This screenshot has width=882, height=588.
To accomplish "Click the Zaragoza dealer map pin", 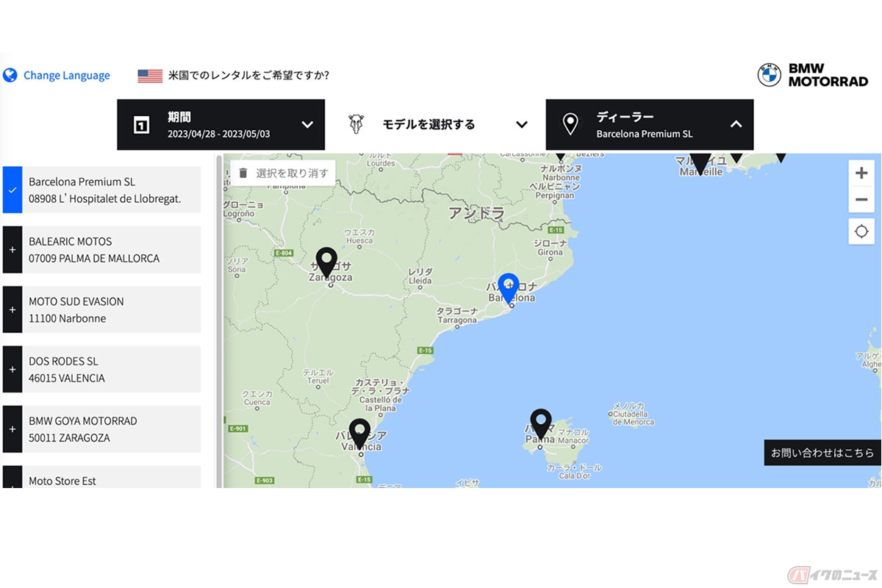I will [326, 262].
